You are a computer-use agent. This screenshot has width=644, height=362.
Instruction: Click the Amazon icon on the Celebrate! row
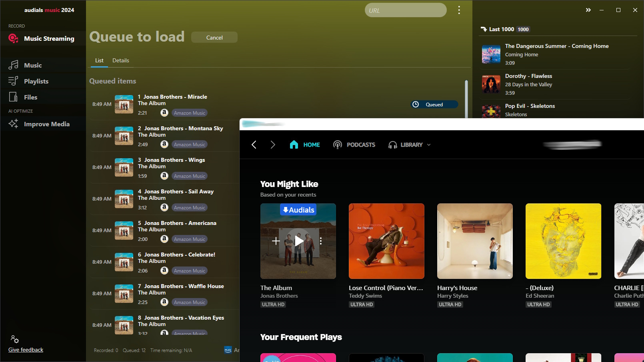point(164,271)
